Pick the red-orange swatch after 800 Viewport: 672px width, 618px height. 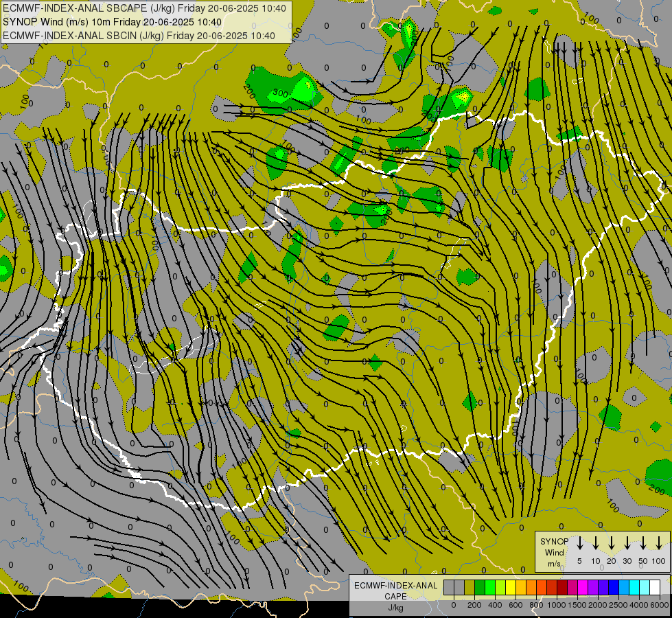pos(542,587)
